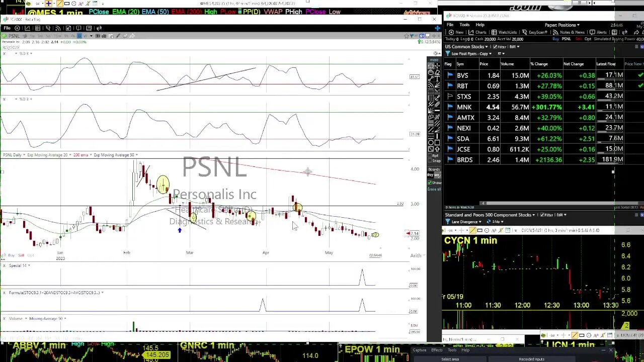
Task: Open Tools menu in right window
Action: (464, 25)
